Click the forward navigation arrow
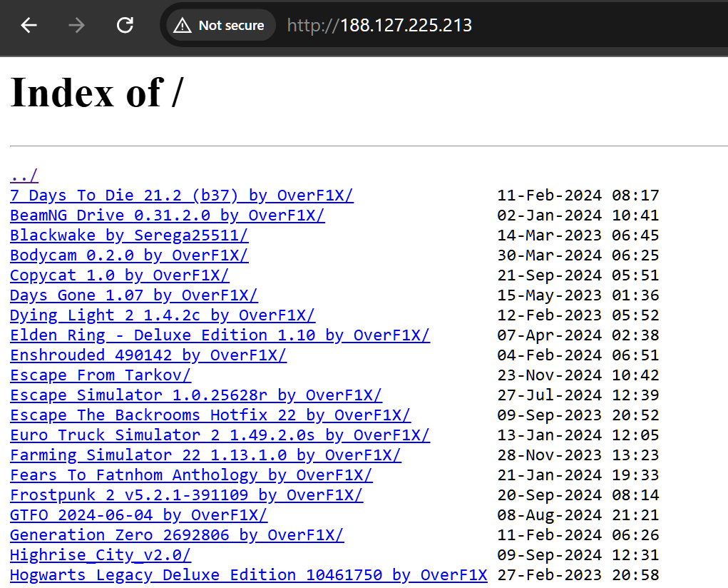The image size is (728, 588). click(x=76, y=25)
